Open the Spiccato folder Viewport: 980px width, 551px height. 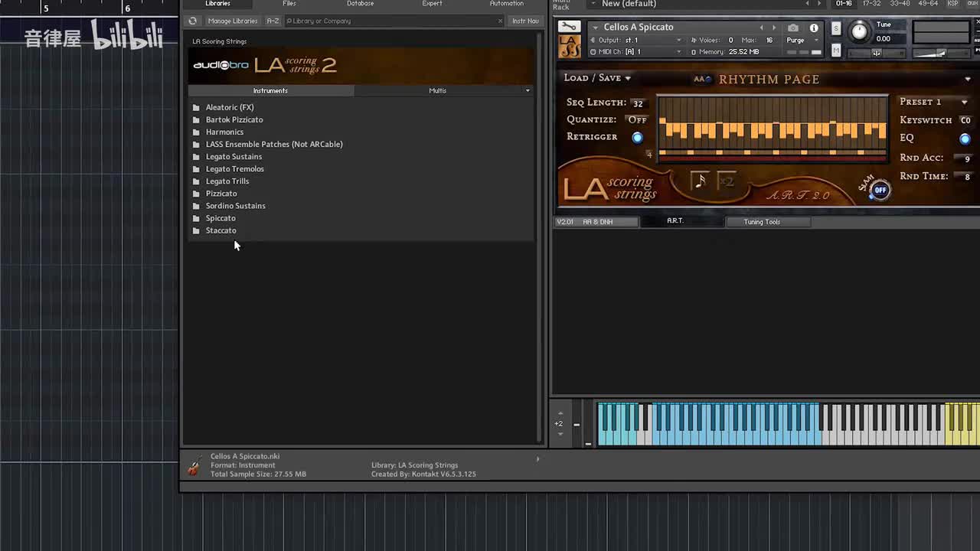pos(220,217)
